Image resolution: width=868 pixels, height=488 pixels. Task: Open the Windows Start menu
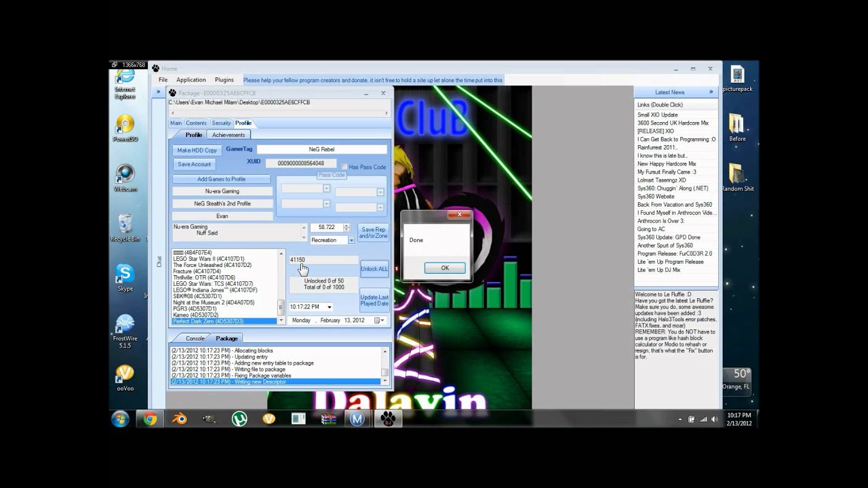[x=120, y=419]
